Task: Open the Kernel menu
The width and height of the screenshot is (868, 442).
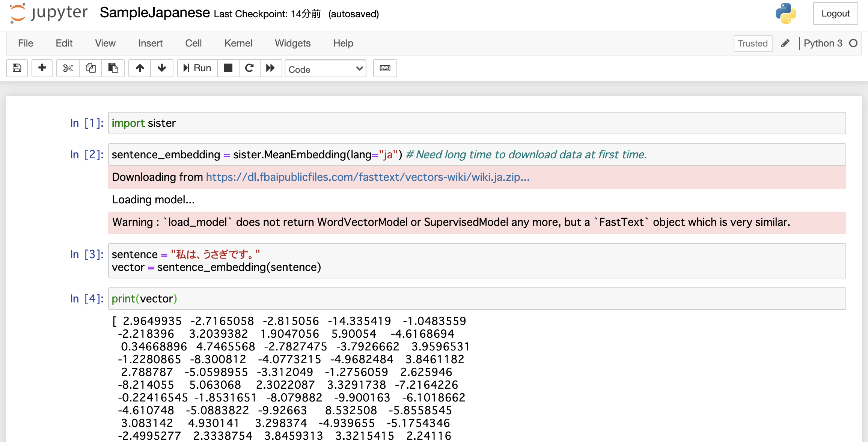Action: point(238,43)
